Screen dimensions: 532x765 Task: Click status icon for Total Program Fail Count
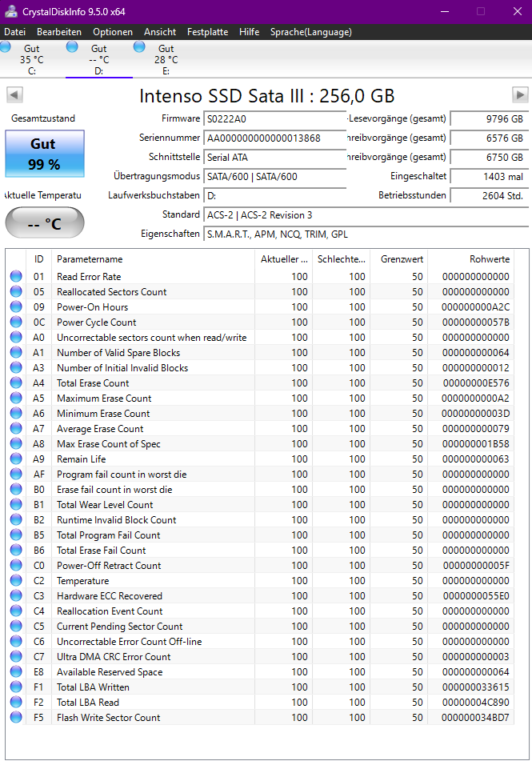pyautogui.click(x=16, y=535)
